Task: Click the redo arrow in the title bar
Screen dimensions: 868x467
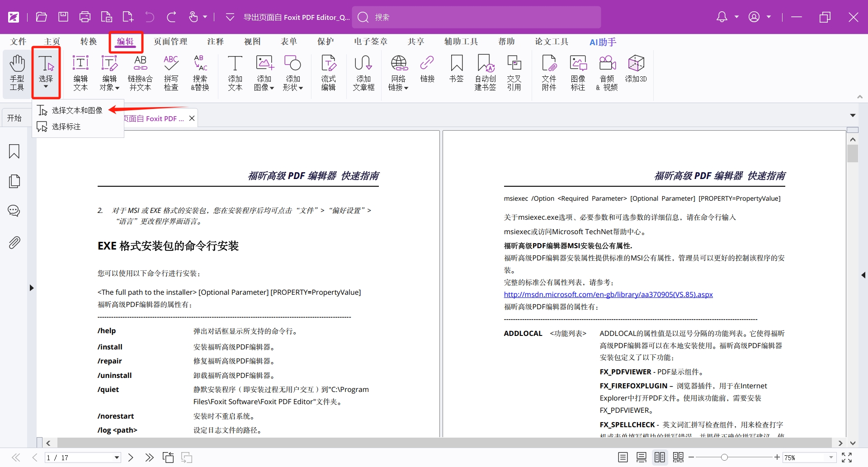Action: (x=171, y=17)
